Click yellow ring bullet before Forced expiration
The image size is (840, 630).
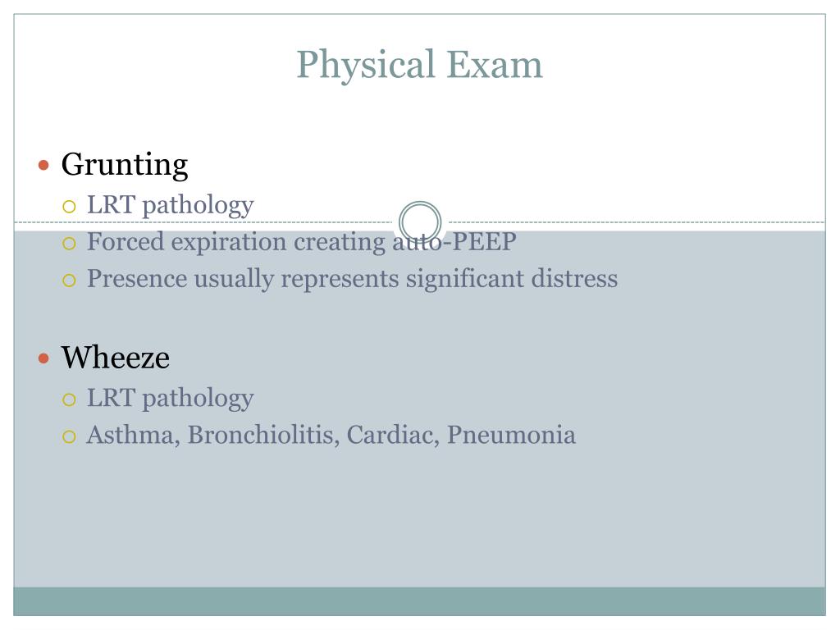69,244
